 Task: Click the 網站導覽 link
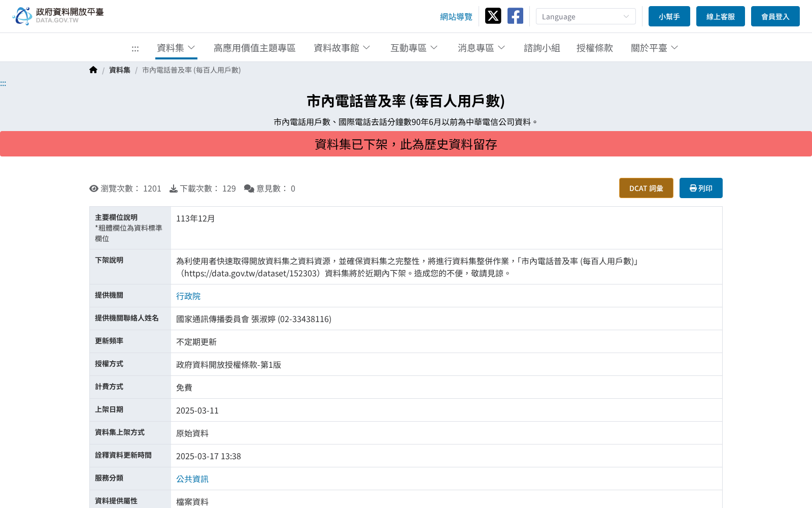[456, 17]
